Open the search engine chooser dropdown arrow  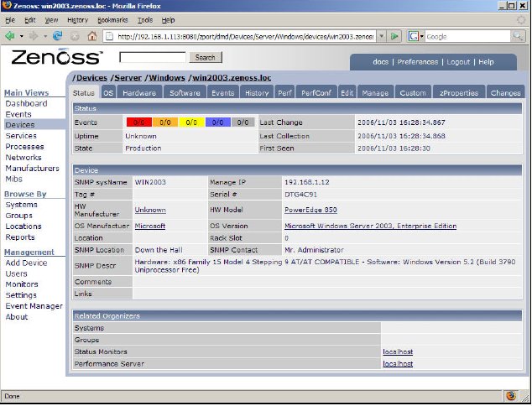pyautogui.click(x=422, y=36)
